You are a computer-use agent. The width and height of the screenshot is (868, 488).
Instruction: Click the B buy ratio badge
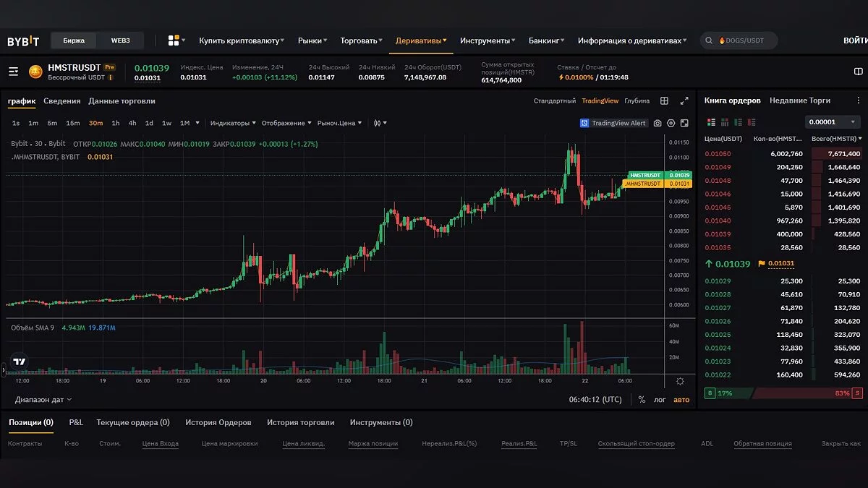pos(710,393)
